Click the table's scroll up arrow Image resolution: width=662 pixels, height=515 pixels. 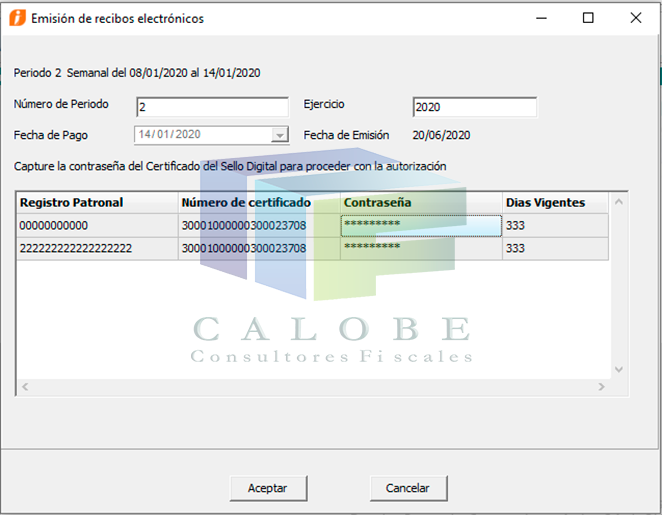point(619,202)
